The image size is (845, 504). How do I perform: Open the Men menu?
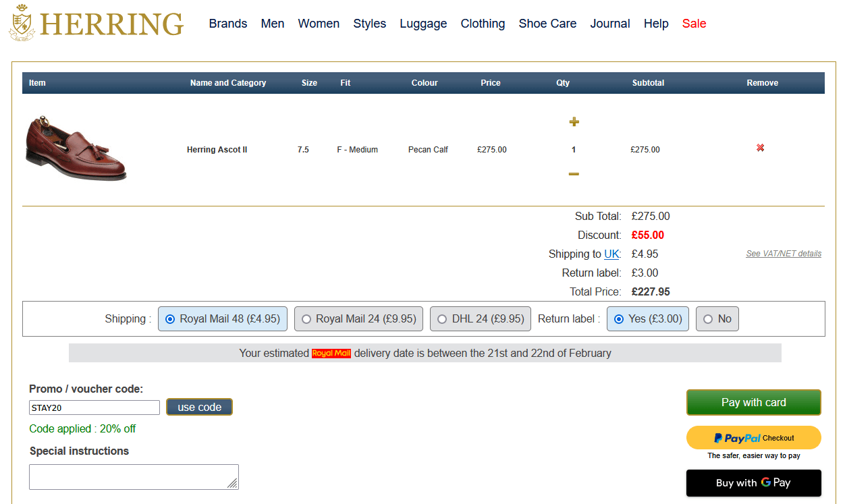click(273, 24)
